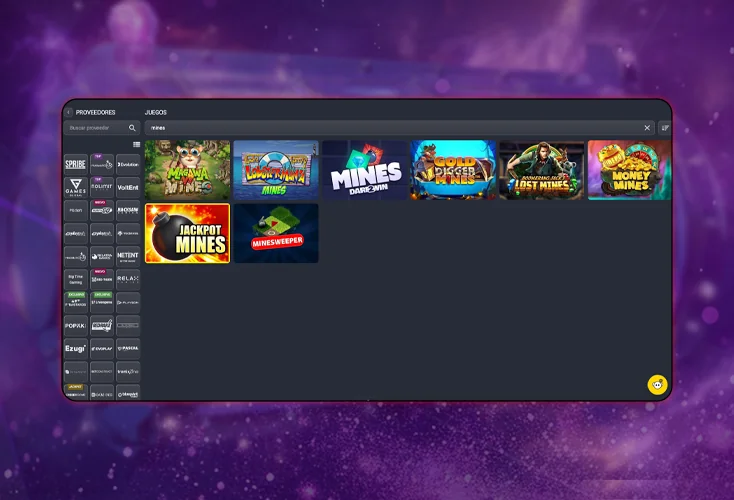This screenshot has width=734, height=500.
Task: Open the Magawa vs Mines game
Action: click(x=187, y=170)
